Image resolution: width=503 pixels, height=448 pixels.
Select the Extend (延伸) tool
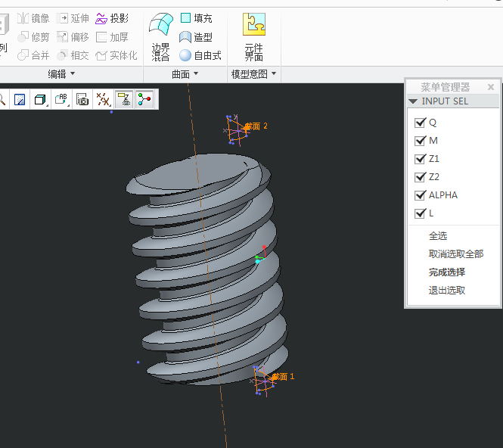73,18
